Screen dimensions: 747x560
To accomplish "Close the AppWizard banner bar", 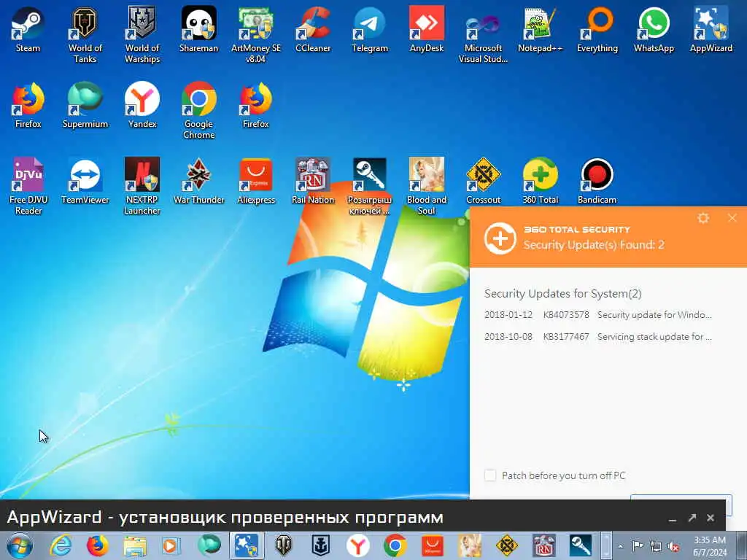I will coord(711,518).
